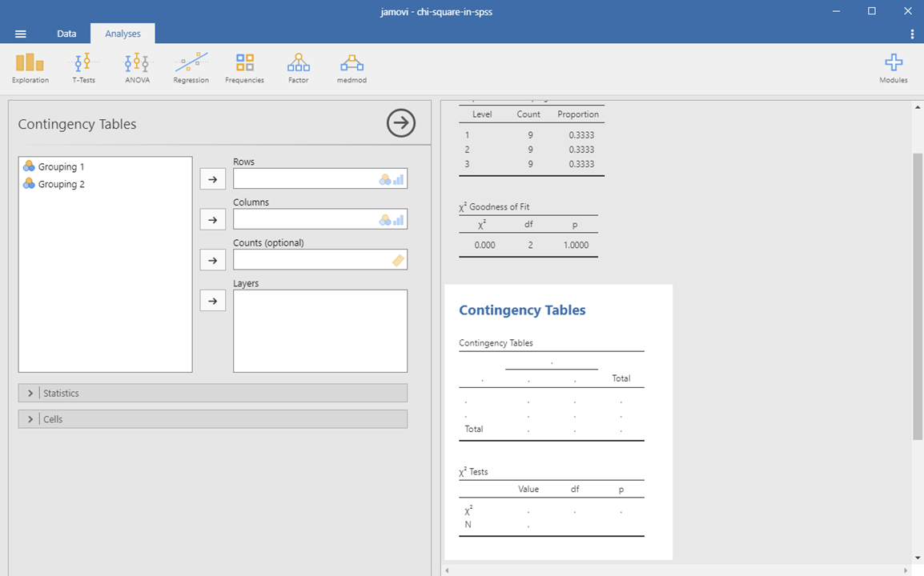Open the Factor analyses menu
Viewport: 924px width, 576px height.
click(298, 68)
